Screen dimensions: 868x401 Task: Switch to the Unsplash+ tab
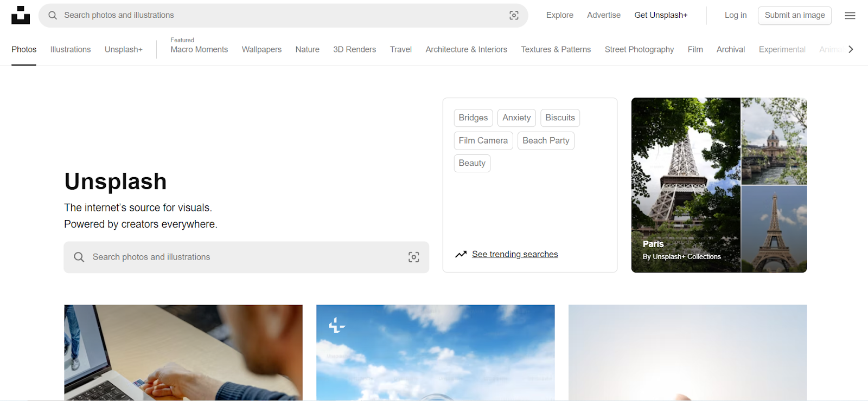pyautogui.click(x=124, y=49)
